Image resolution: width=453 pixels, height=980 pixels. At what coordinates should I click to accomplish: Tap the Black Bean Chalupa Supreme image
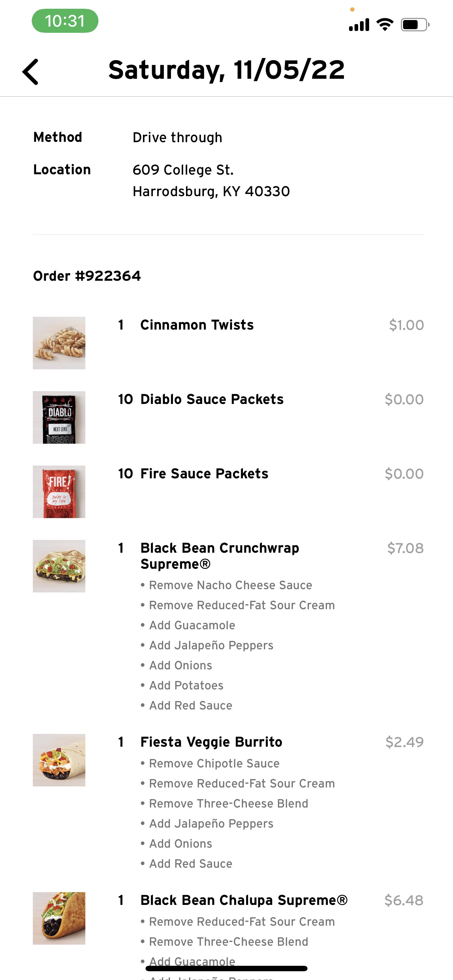point(59,918)
